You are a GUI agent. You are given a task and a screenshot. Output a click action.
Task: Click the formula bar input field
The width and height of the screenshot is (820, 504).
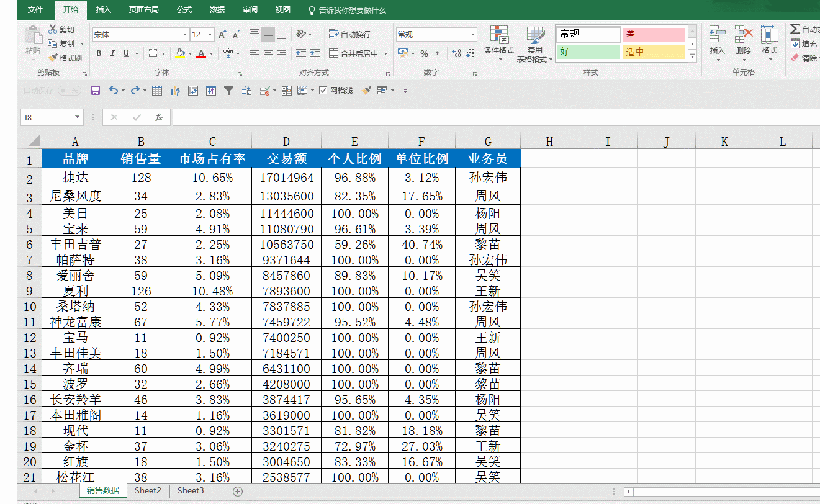pyautogui.click(x=496, y=117)
